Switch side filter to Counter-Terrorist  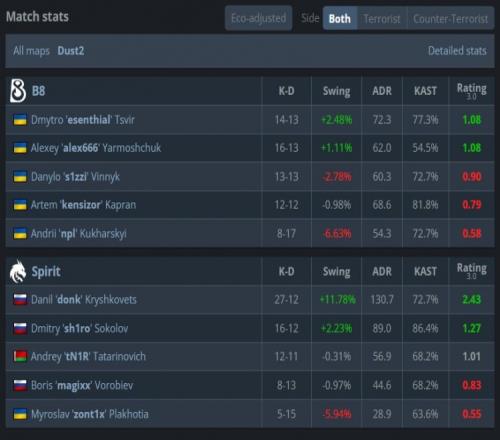(451, 19)
